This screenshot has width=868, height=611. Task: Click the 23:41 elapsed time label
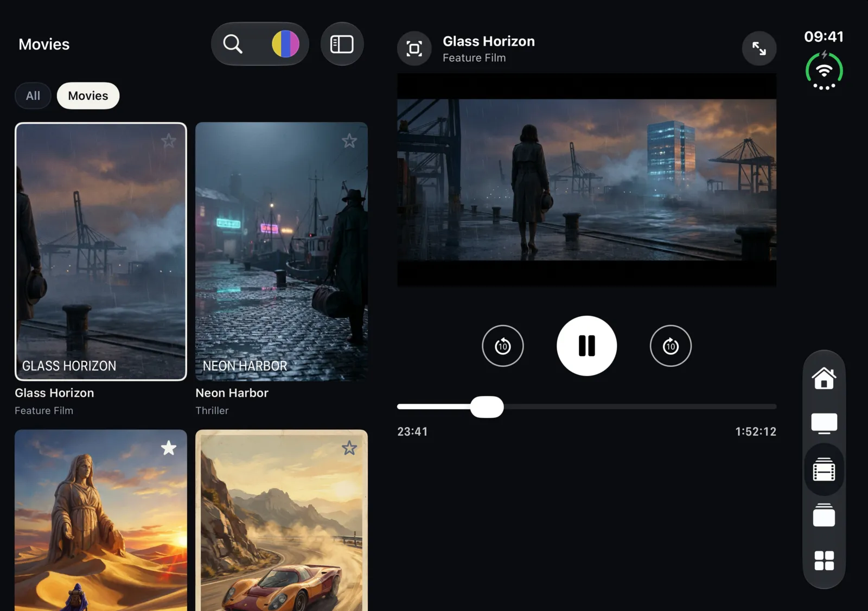point(412,431)
